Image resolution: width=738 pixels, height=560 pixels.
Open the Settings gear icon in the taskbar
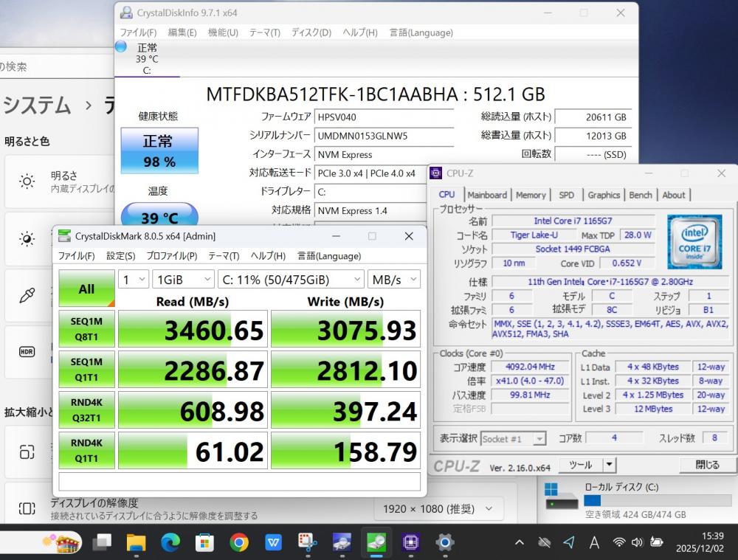(x=444, y=543)
